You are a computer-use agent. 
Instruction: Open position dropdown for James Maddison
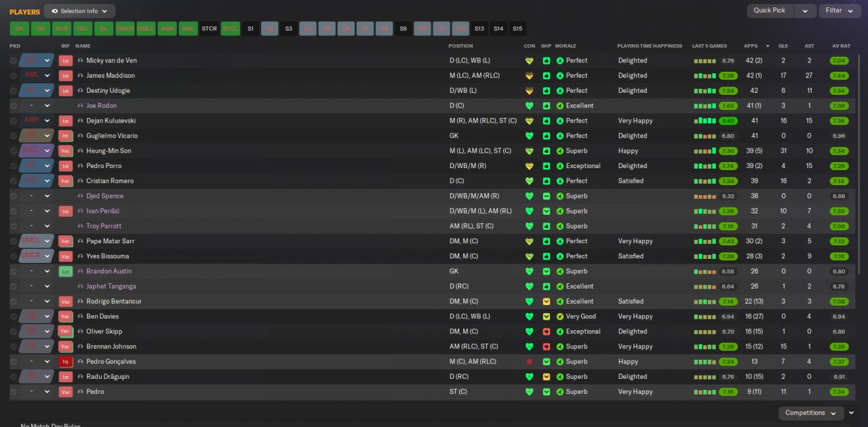[x=47, y=76]
